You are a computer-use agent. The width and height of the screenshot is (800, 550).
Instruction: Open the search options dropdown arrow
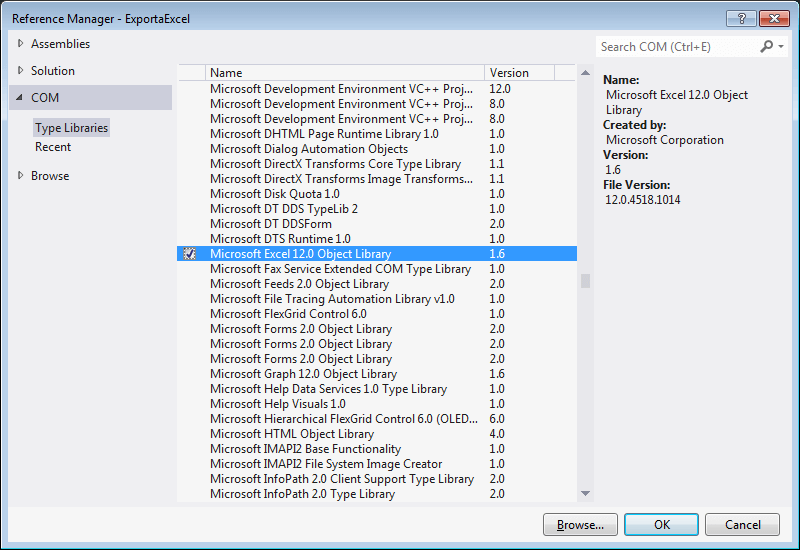click(x=781, y=46)
